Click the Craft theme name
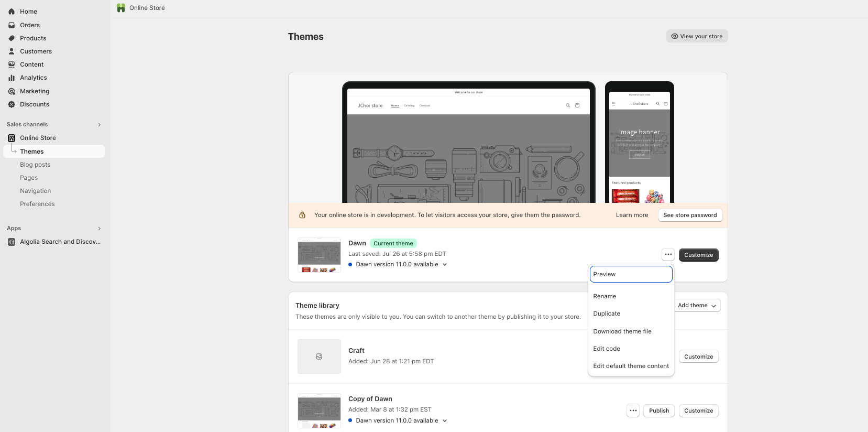Viewport: 868px width, 432px height. coord(356,351)
